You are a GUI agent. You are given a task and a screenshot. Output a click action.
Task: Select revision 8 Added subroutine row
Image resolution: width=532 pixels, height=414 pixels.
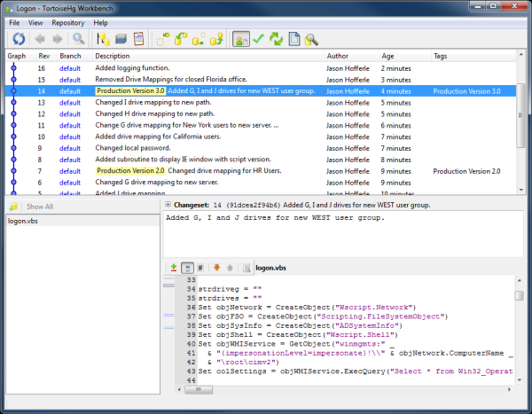click(261, 160)
